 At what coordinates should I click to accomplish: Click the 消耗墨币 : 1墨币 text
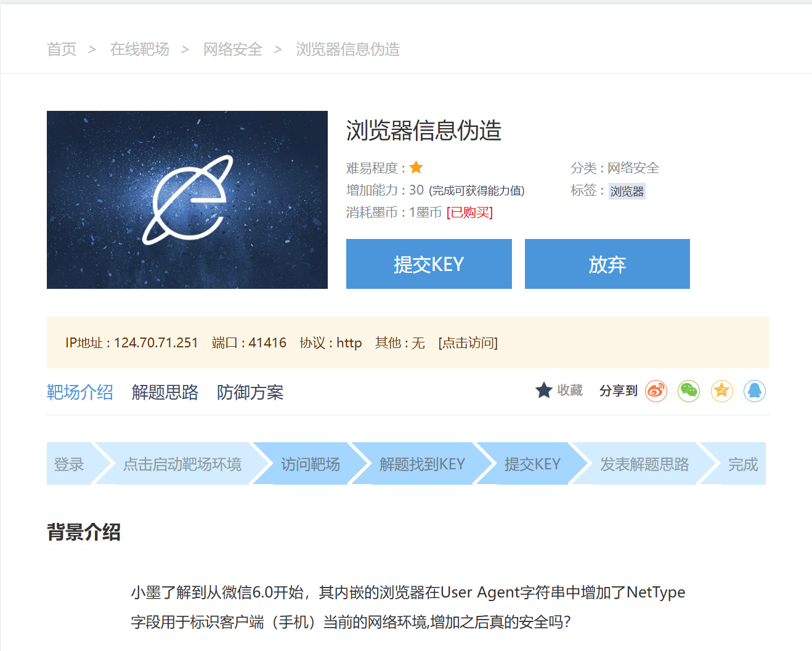394,212
